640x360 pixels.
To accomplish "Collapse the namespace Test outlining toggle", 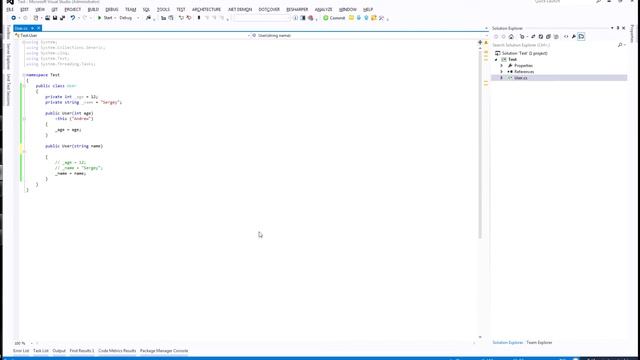I will coord(24,75).
